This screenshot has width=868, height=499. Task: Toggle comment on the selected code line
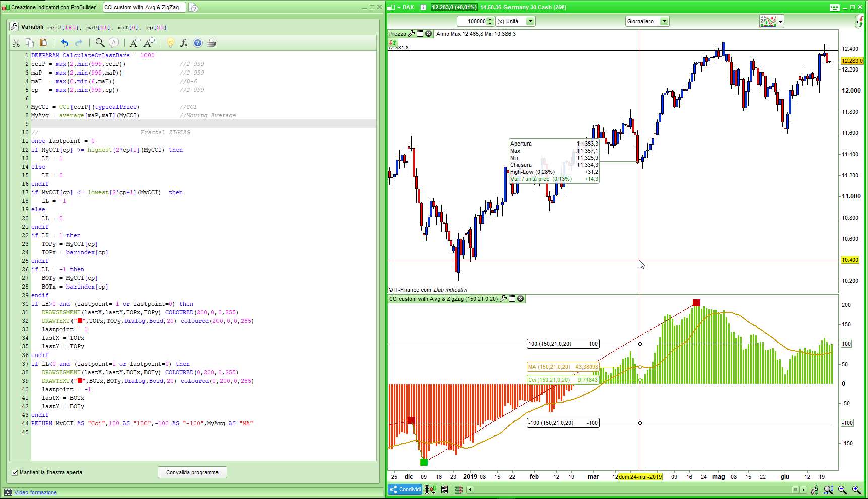114,43
